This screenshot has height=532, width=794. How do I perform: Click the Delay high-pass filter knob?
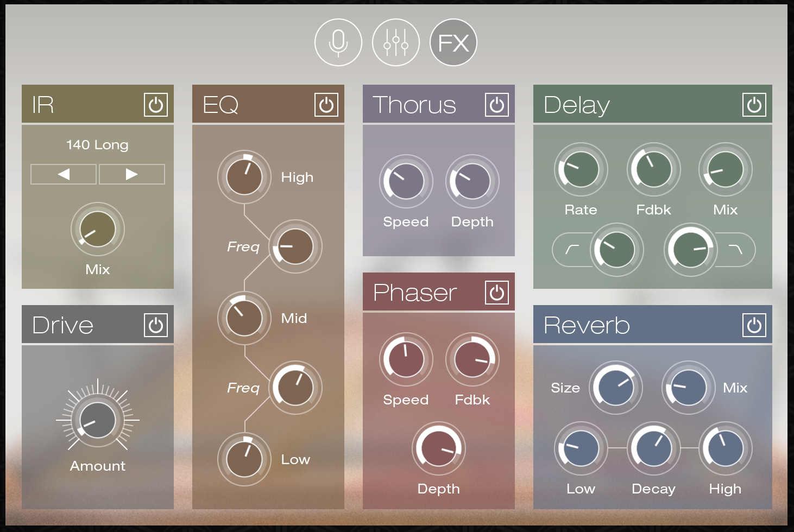click(617, 250)
